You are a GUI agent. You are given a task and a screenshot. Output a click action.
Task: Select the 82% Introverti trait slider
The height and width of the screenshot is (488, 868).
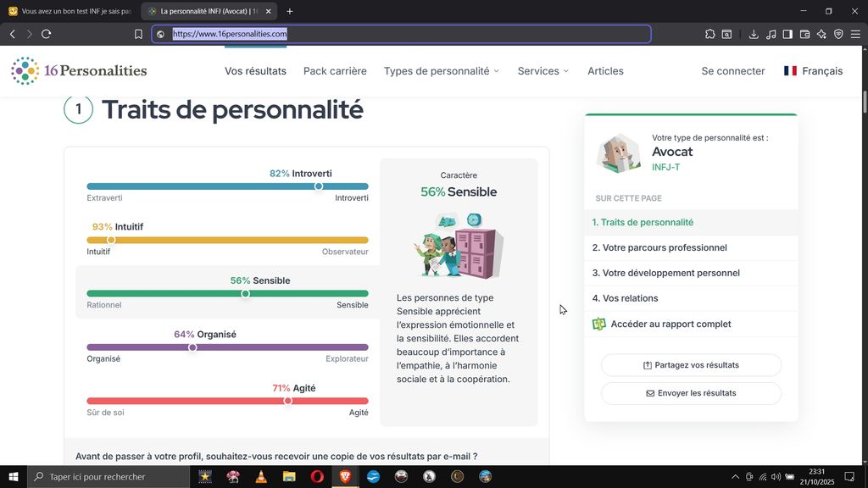click(x=319, y=186)
